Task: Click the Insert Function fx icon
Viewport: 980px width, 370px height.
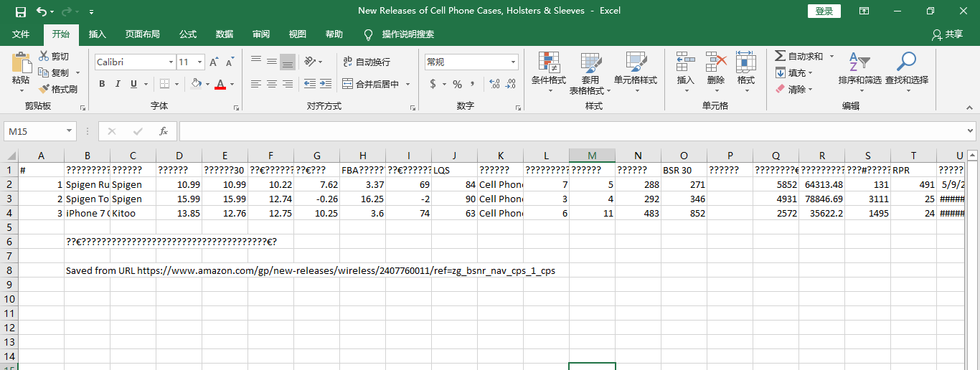Action: pyautogui.click(x=164, y=131)
